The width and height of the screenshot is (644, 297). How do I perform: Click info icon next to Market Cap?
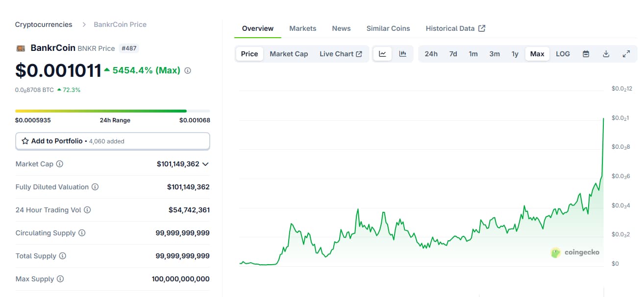tap(60, 164)
